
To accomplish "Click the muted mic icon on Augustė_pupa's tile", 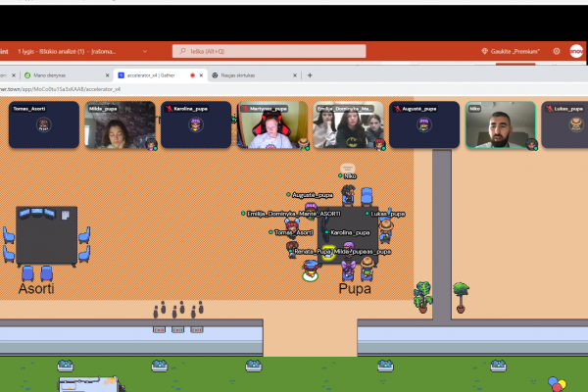I will (x=398, y=109).
